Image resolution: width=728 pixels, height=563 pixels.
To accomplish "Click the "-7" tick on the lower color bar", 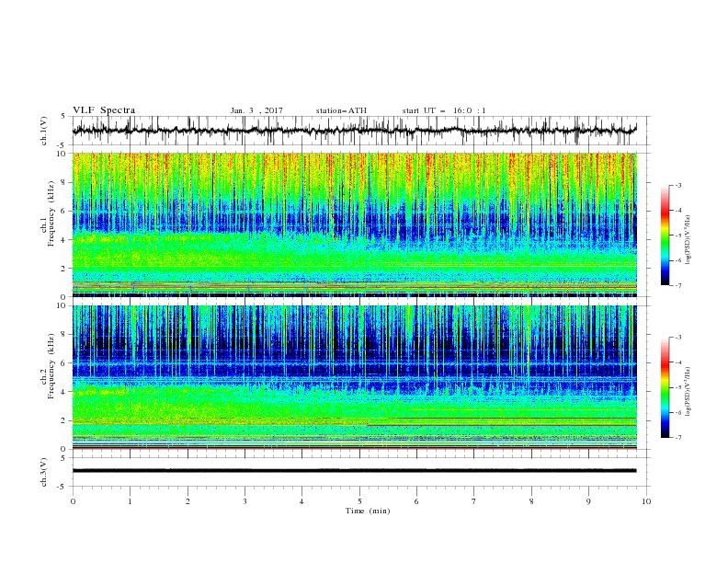I will [x=677, y=437].
